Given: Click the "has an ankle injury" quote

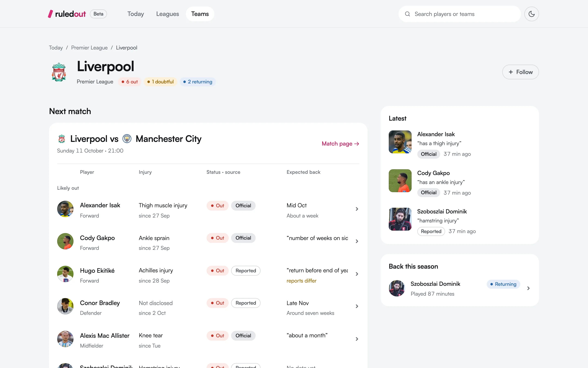Looking at the screenshot, I should tap(441, 182).
